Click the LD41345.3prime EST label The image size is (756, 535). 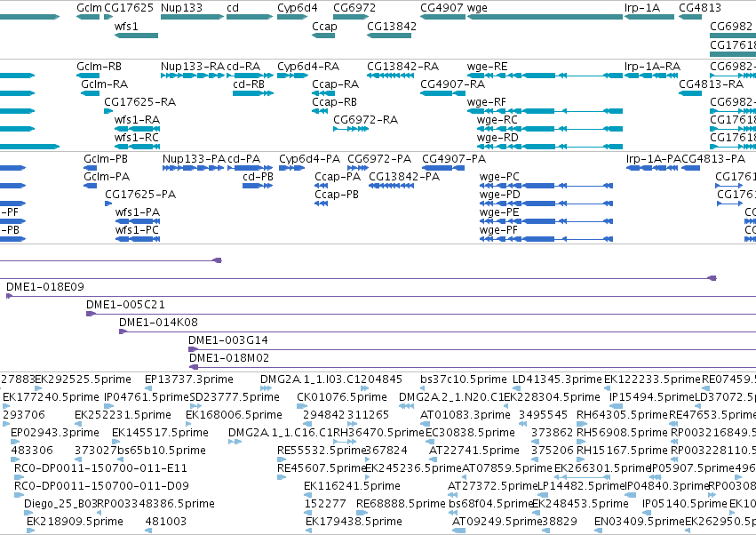[557, 379]
